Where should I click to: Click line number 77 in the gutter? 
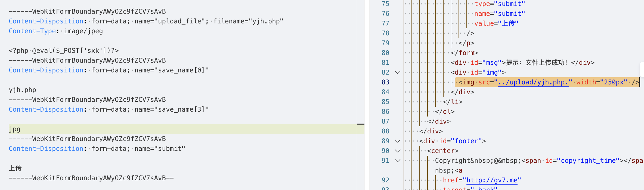point(385,23)
